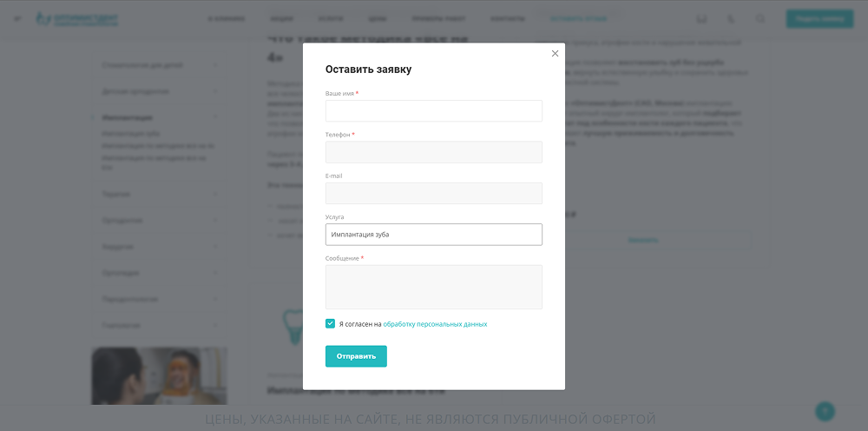Click the search magnifier icon in header
Viewport: 868px width, 431px height.
coord(760,19)
